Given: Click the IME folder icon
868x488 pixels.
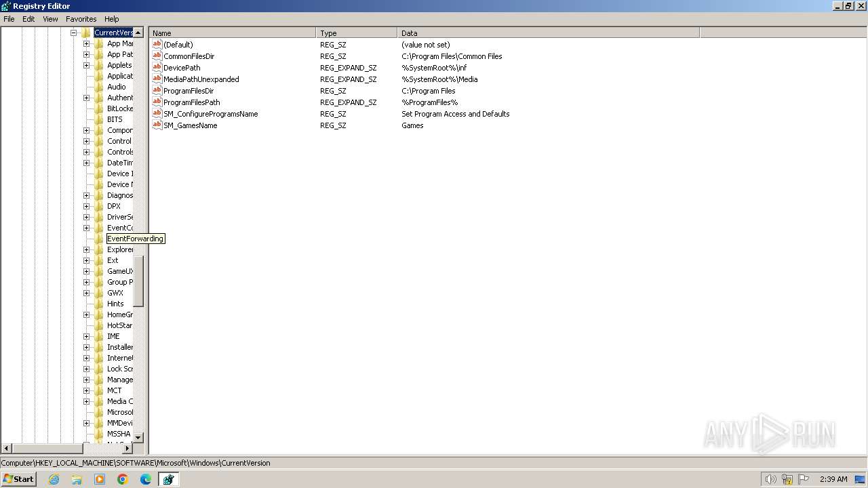Looking at the screenshot, I should (99, 336).
